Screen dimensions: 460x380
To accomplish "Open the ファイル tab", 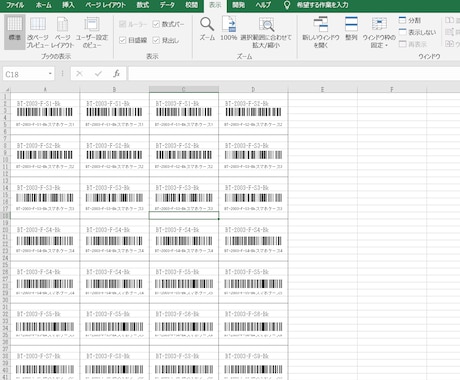I will pyautogui.click(x=15, y=5).
